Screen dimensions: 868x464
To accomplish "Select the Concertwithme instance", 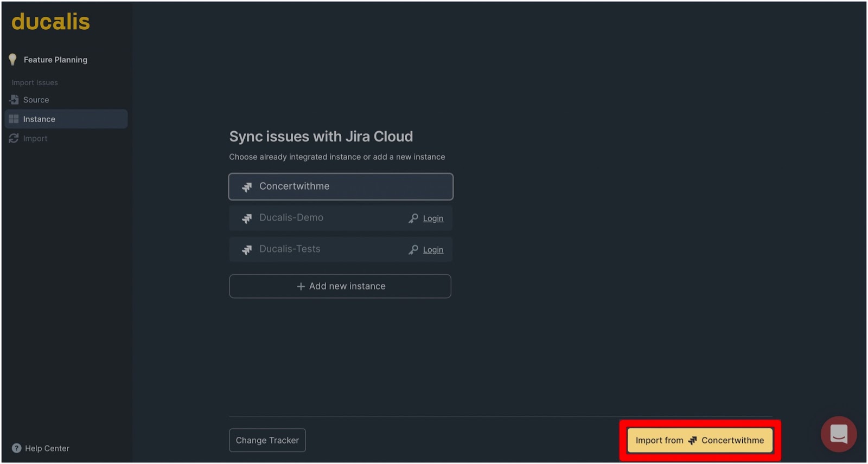I will tap(341, 186).
